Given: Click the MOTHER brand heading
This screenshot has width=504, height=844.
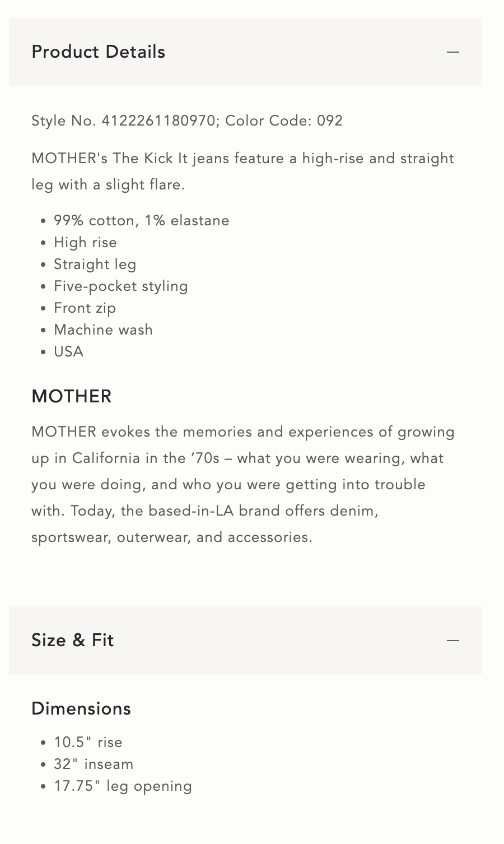Looking at the screenshot, I should click(x=72, y=397).
